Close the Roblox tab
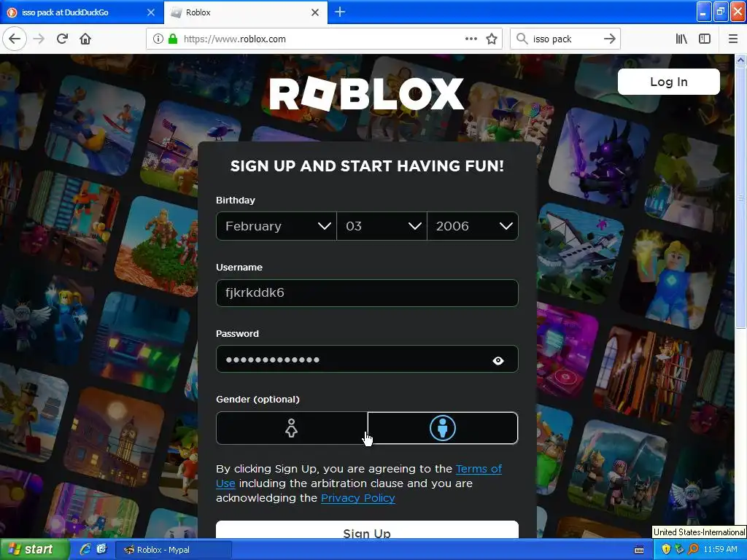This screenshot has width=747, height=560. click(x=315, y=12)
